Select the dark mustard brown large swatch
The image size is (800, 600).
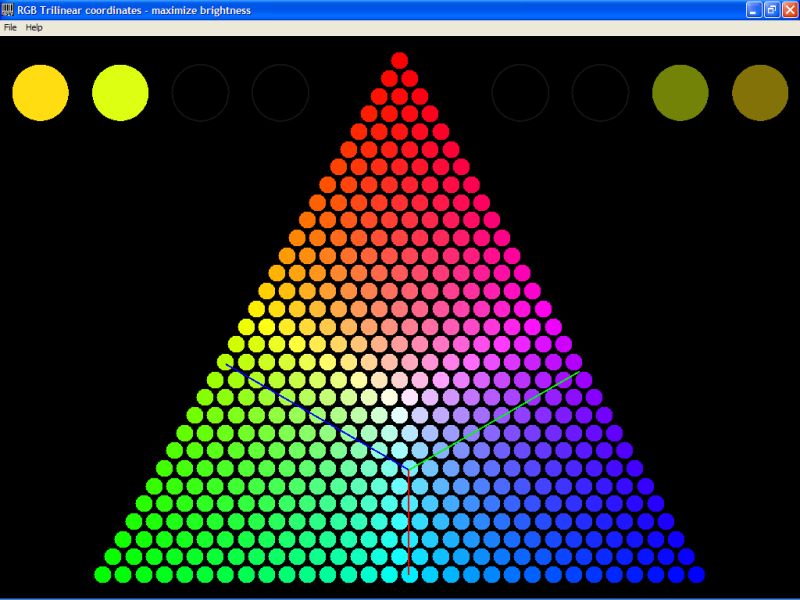tap(760, 93)
